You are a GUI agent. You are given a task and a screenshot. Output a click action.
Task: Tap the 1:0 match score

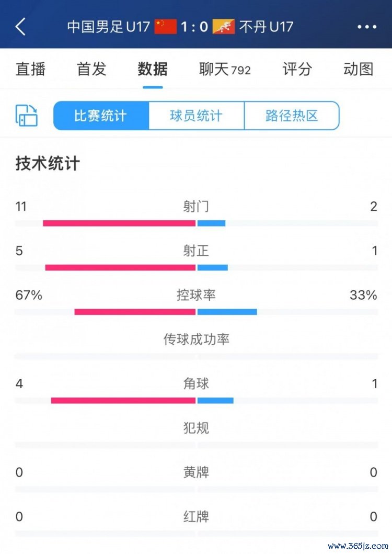194,27
